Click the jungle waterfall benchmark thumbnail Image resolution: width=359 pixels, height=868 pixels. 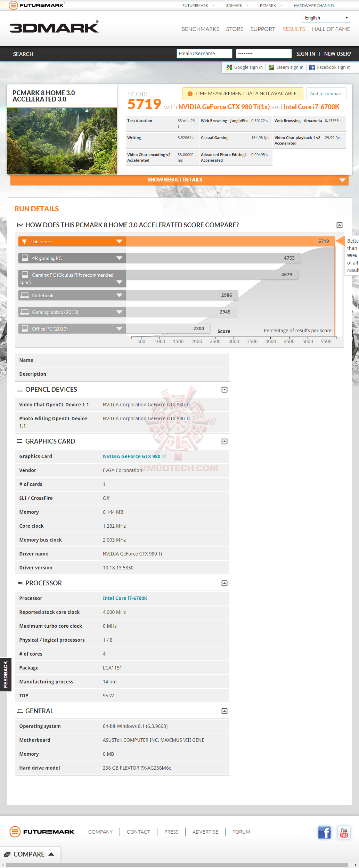62,141
